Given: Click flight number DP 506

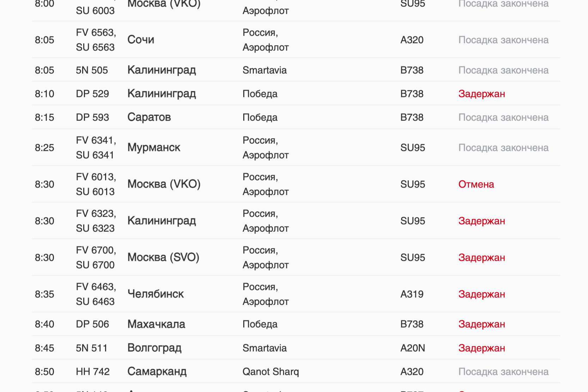Looking at the screenshot, I should click(x=92, y=324).
